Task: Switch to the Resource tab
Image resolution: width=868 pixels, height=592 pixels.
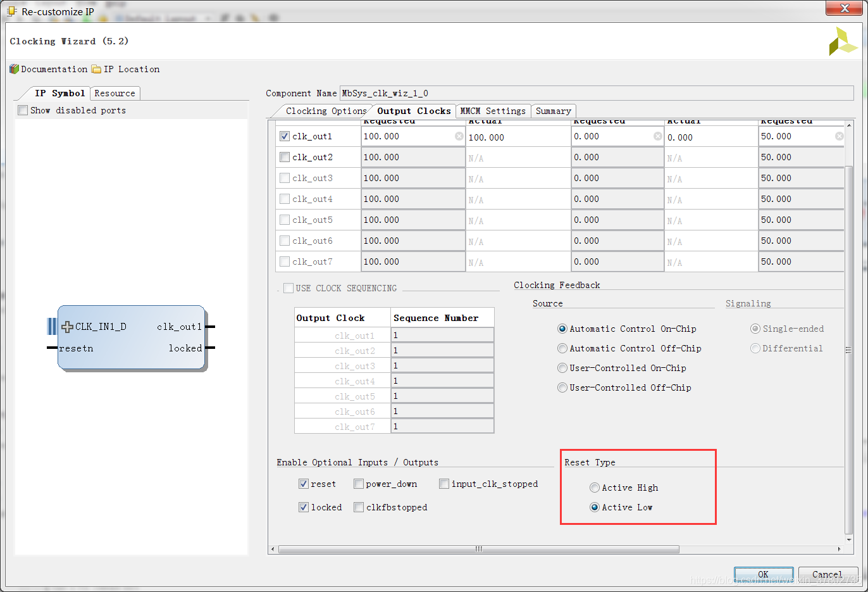Action: tap(115, 93)
